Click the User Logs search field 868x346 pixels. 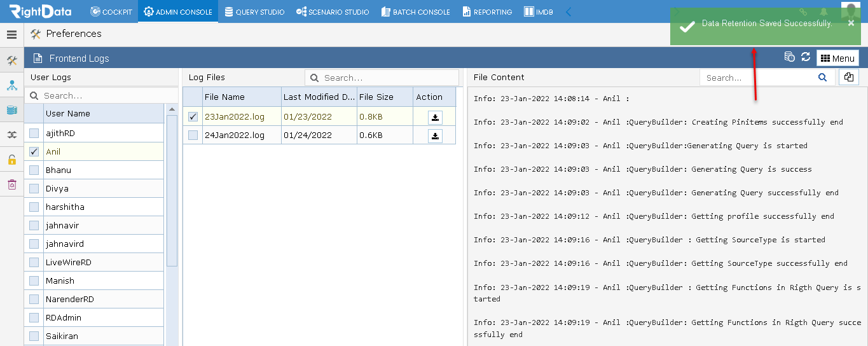[102, 95]
